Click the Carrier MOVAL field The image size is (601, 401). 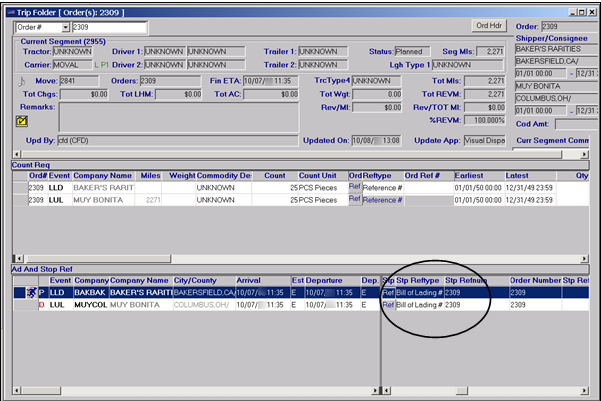coord(72,64)
